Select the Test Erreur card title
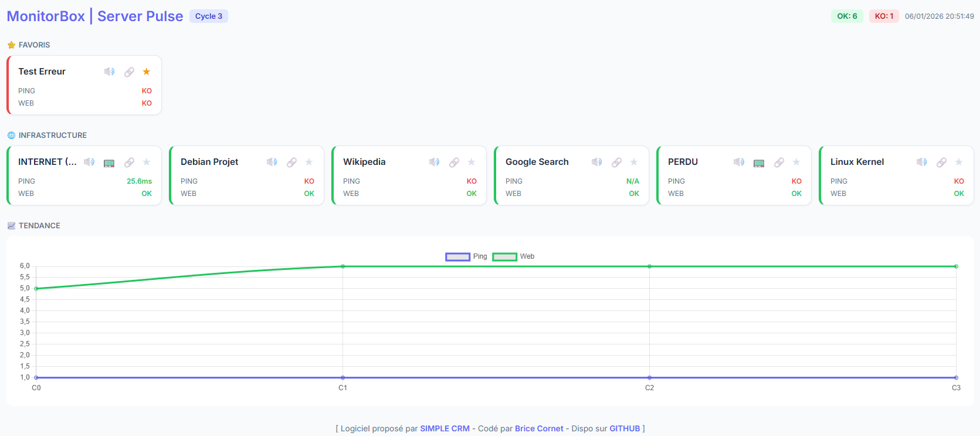The image size is (980, 436). (42, 72)
